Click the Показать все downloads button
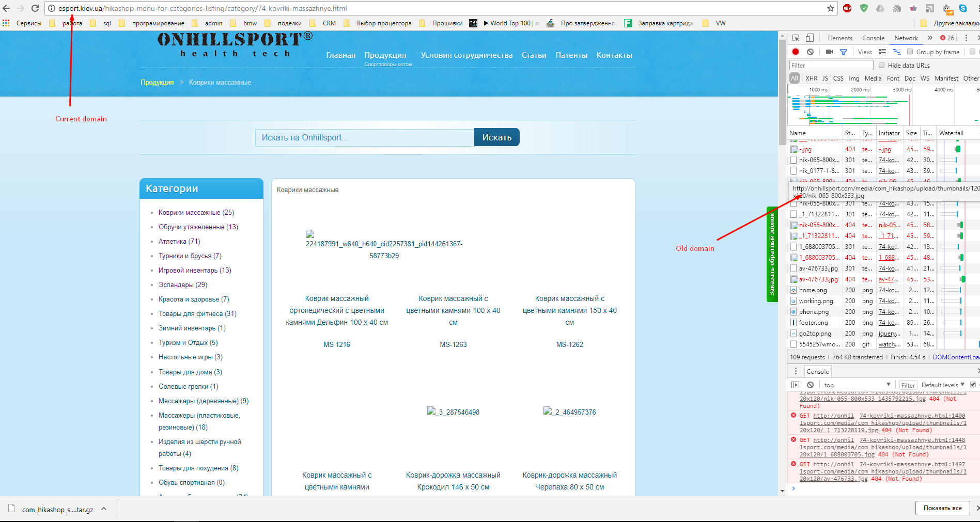 [x=942, y=508]
